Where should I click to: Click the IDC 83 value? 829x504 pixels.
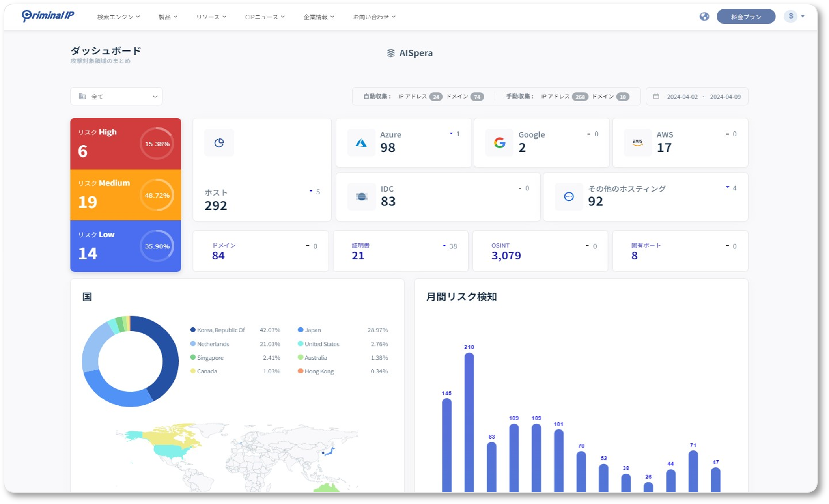coord(388,202)
